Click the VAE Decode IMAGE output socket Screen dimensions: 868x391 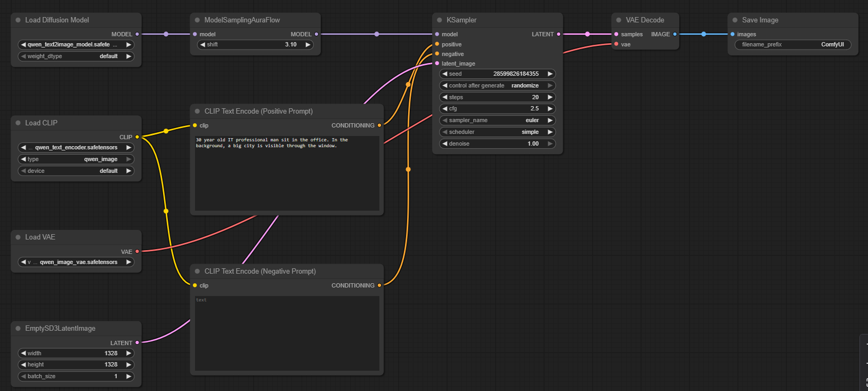click(x=675, y=34)
